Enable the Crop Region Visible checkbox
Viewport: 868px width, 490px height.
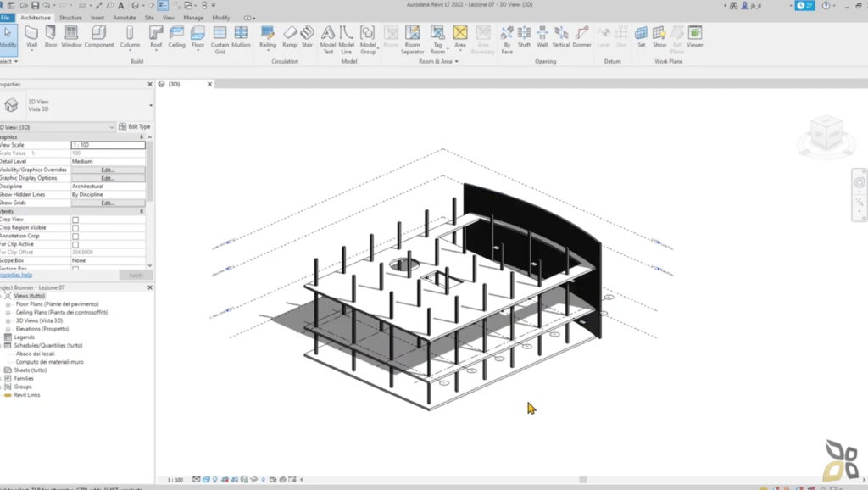point(75,228)
